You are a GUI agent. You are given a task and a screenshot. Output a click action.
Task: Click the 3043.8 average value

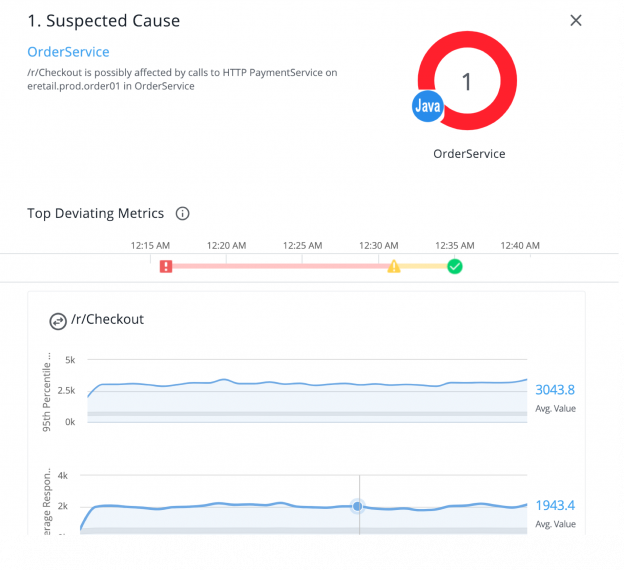click(555, 390)
